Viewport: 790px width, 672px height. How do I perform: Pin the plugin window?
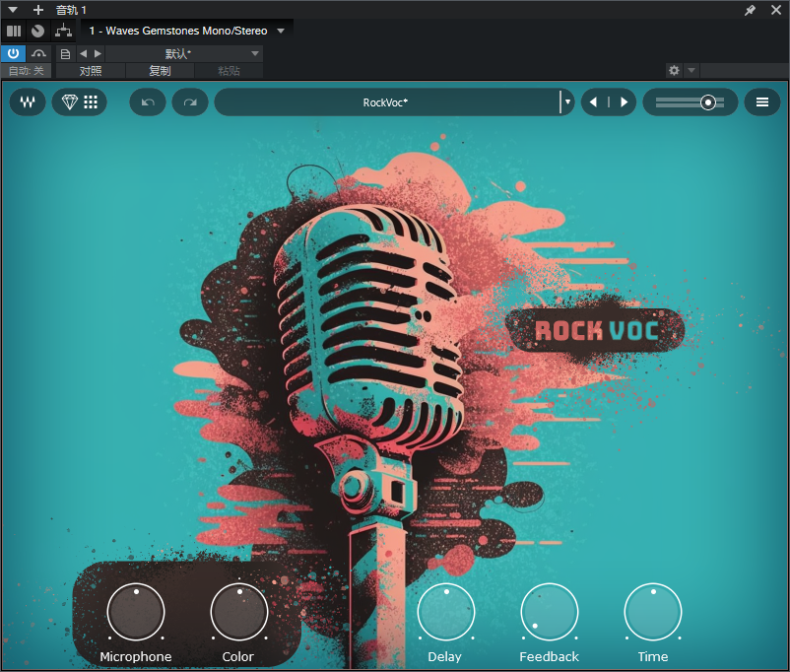(x=751, y=10)
